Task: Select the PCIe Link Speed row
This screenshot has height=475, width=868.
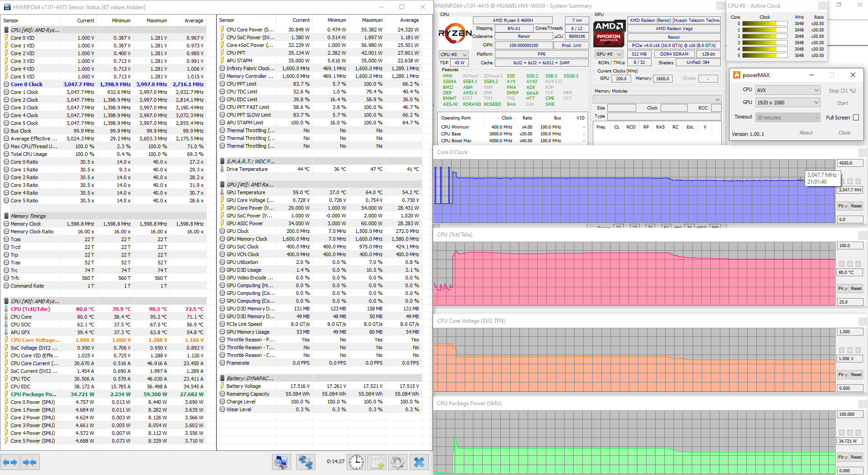Action: coord(320,324)
